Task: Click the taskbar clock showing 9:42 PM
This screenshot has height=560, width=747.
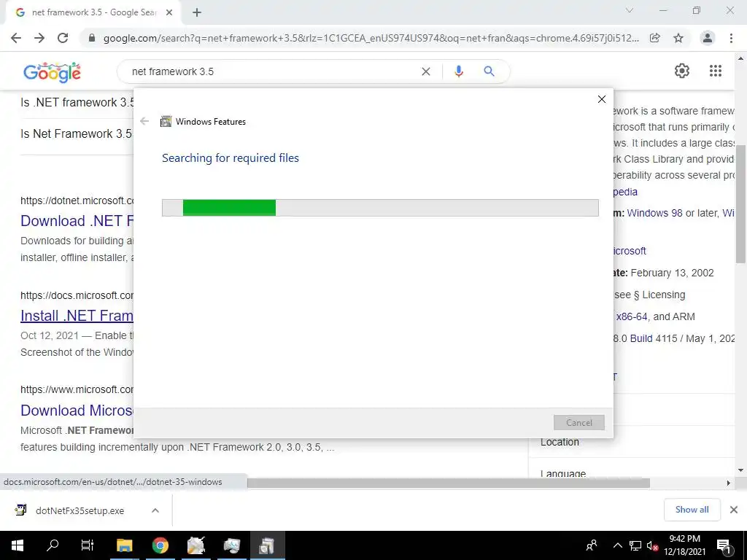Action: (684, 545)
